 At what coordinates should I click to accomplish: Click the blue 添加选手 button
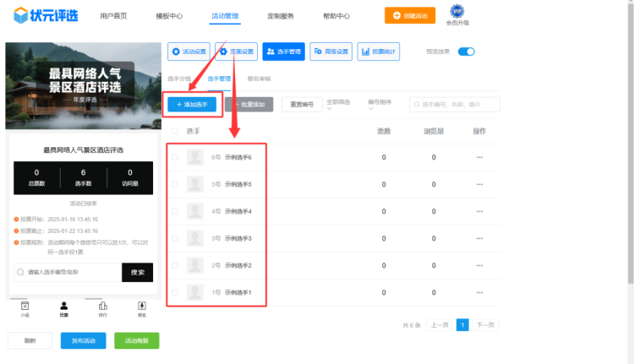coord(192,104)
